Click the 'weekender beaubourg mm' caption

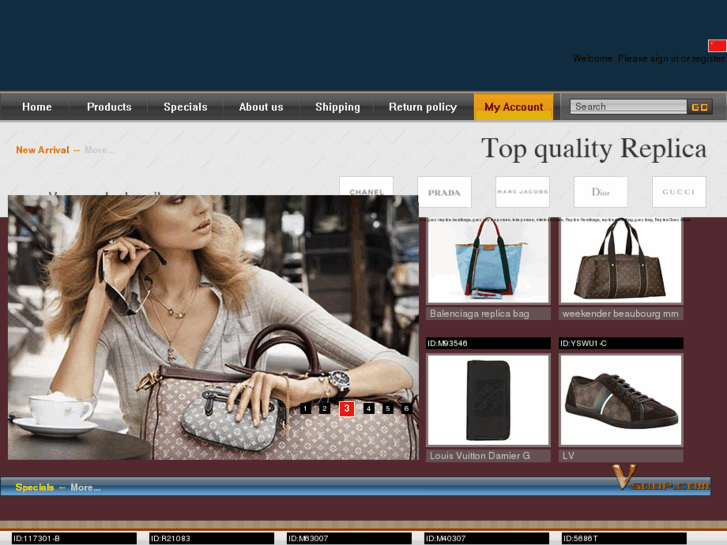(620, 314)
